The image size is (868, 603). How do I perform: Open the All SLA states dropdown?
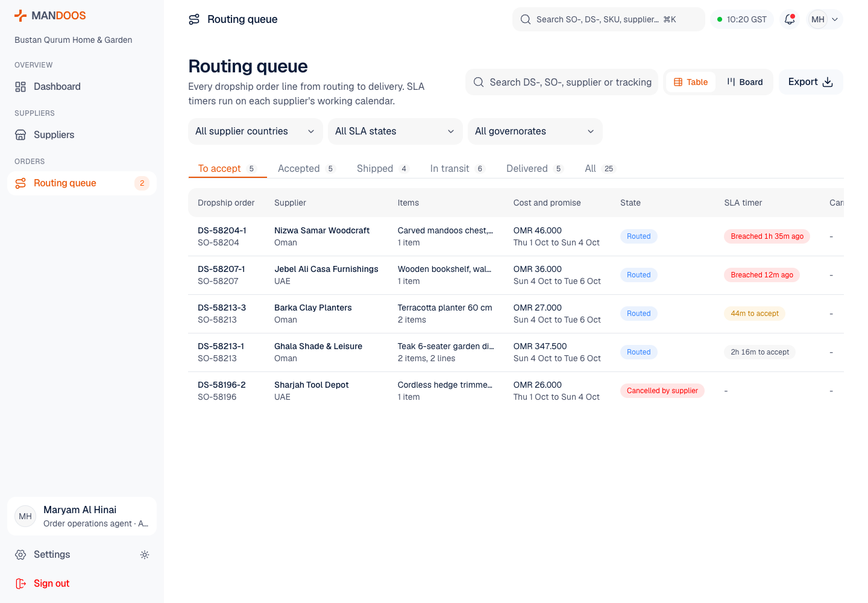(x=395, y=131)
